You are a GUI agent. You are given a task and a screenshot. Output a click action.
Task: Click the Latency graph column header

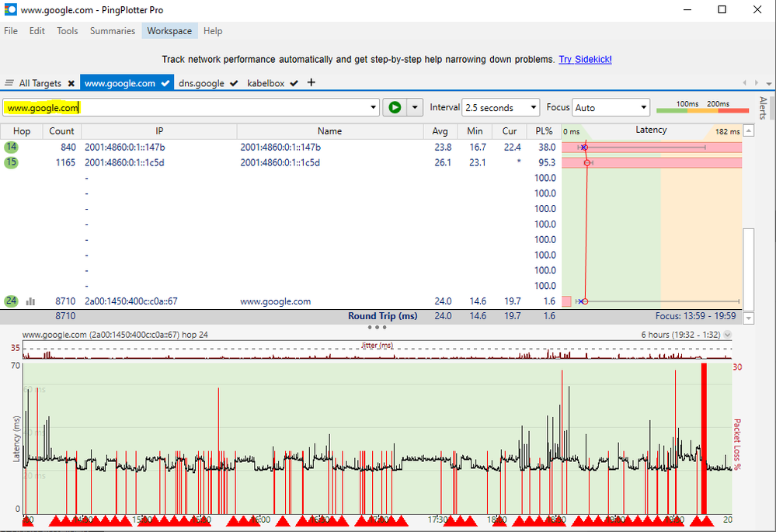[x=651, y=130]
